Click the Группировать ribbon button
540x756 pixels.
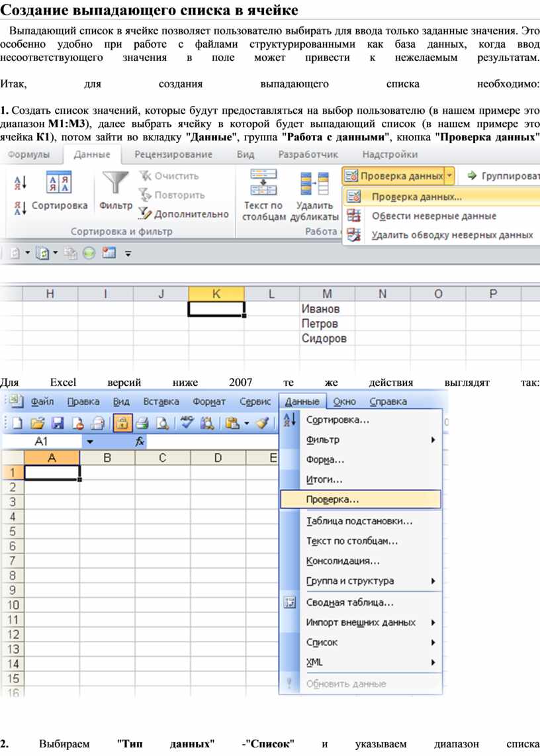502,176
